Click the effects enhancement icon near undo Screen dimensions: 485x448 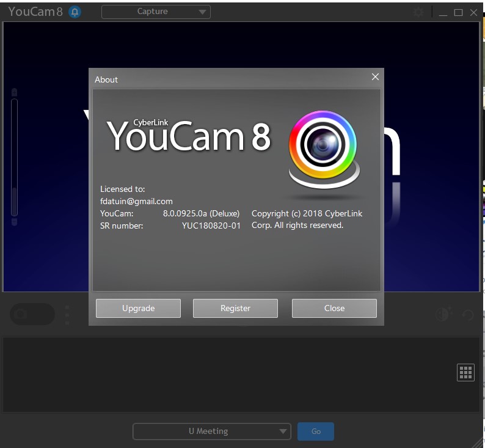(443, 314)
